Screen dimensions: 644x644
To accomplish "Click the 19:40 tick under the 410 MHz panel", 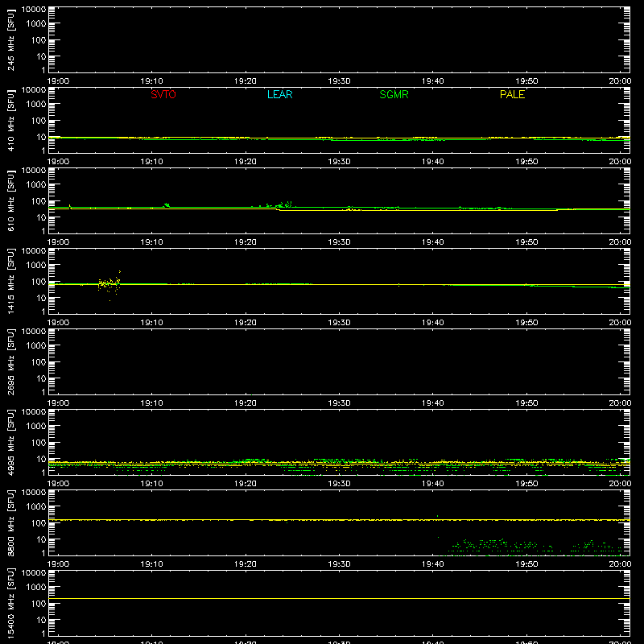I will pos(433,162).
